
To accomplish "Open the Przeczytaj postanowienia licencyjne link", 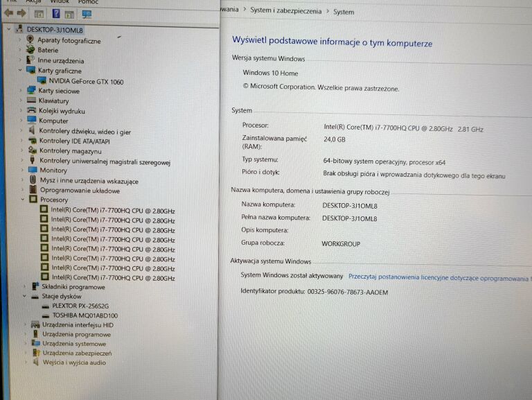I will click(439, 277).
